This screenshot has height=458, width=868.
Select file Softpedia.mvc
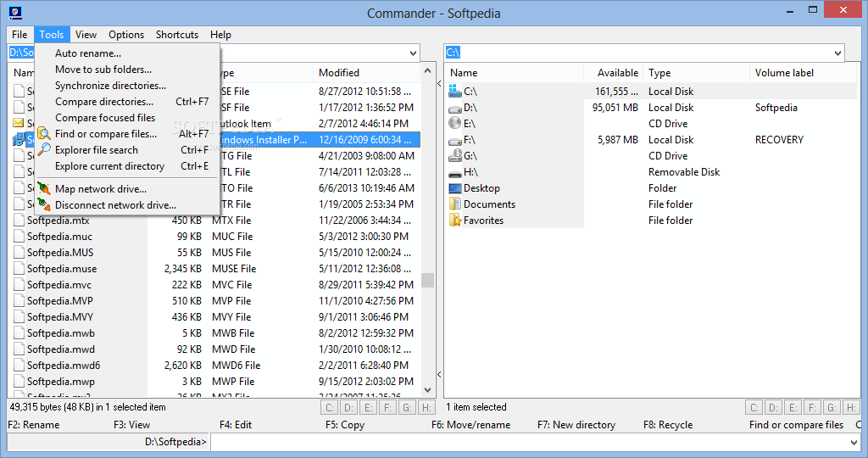pyautogui.click(x=59, y=285)
